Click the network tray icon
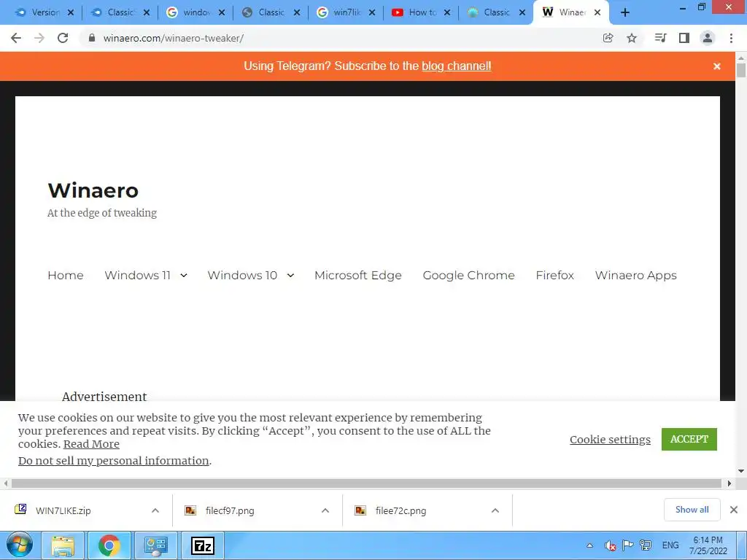 646,545
